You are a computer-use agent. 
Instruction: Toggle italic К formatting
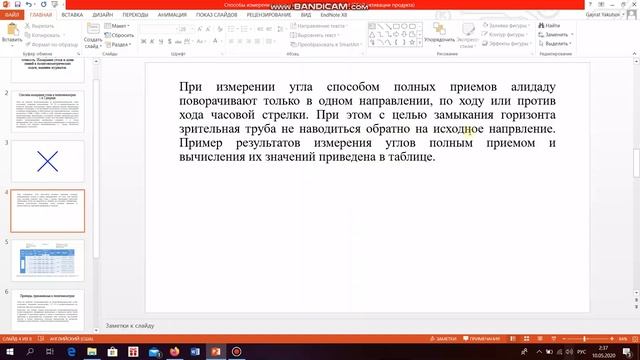pos(152,41)
